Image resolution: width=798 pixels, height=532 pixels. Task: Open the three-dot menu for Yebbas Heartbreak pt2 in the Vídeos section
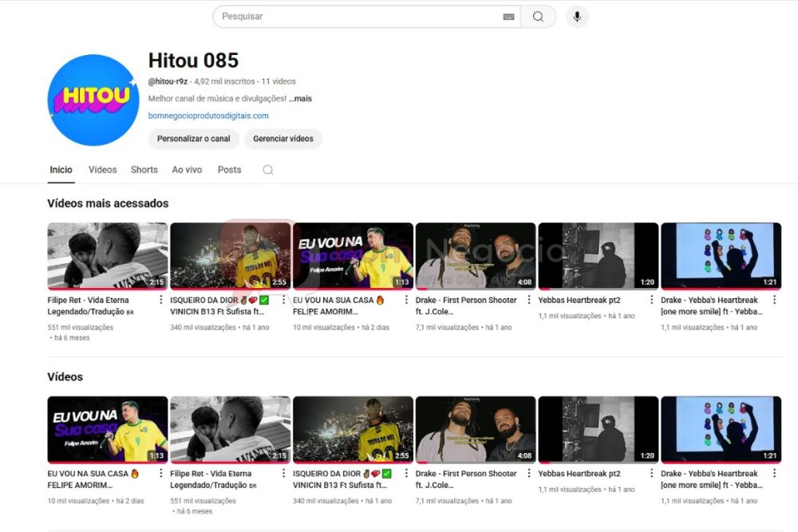tap(651, 474)
